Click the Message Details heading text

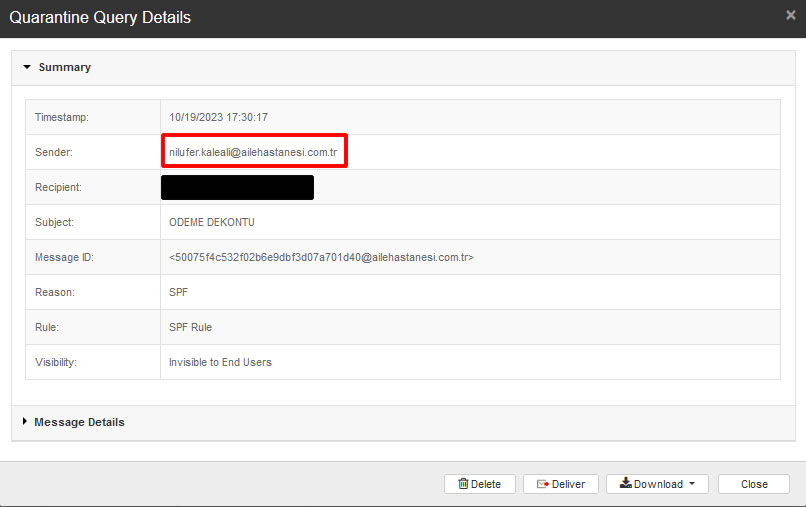[79, 422]
